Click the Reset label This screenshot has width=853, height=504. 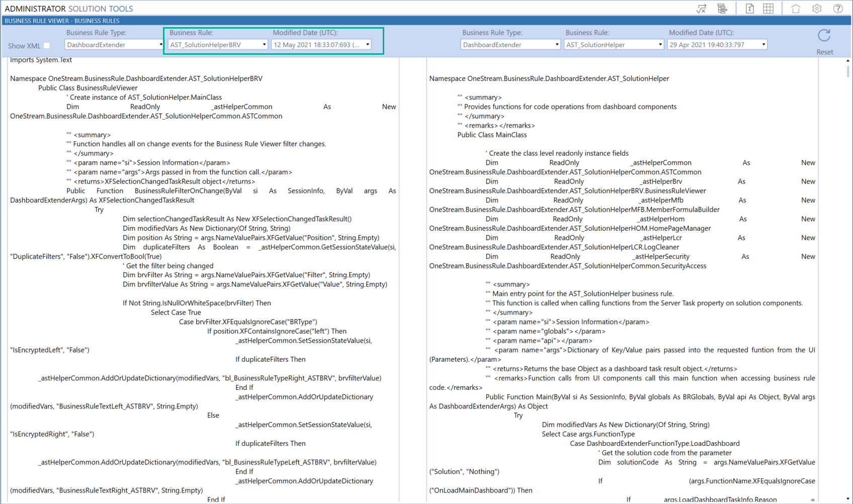824,52
